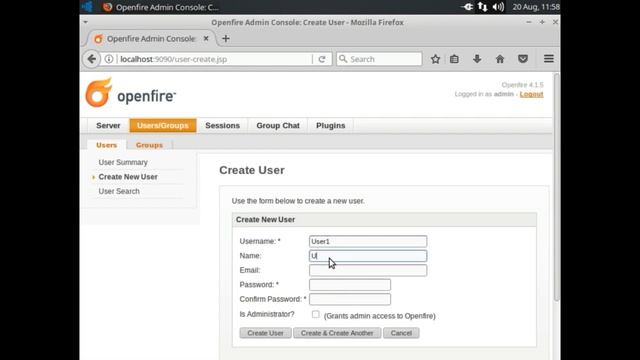Open the Users/Groups tab

pos(163,126)
